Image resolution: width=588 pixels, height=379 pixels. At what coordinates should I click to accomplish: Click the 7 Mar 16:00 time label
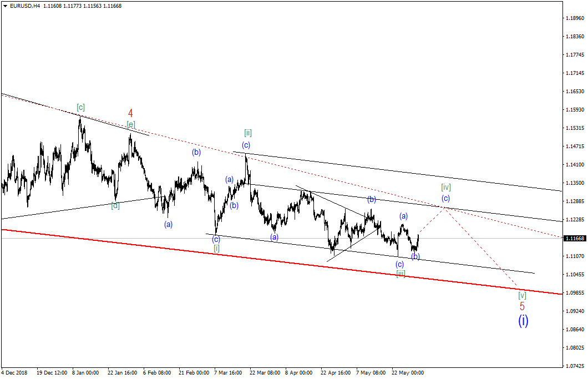pyautogui.click(x=228, y=373)
